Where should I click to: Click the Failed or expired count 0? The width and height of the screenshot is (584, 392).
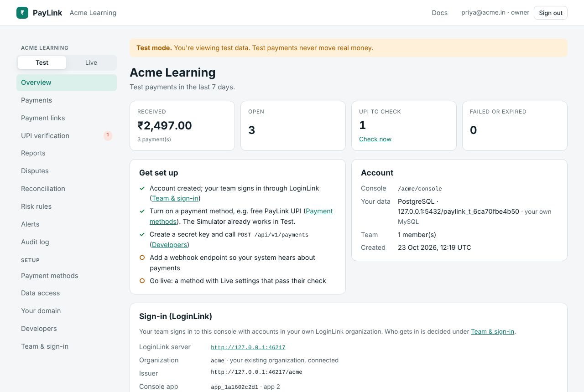tap(473, 130)
